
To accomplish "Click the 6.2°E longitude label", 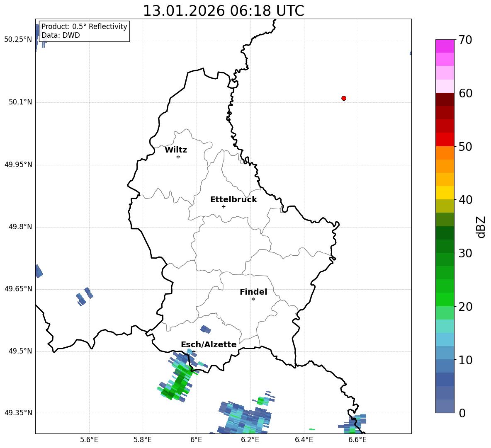I will 250,440.
